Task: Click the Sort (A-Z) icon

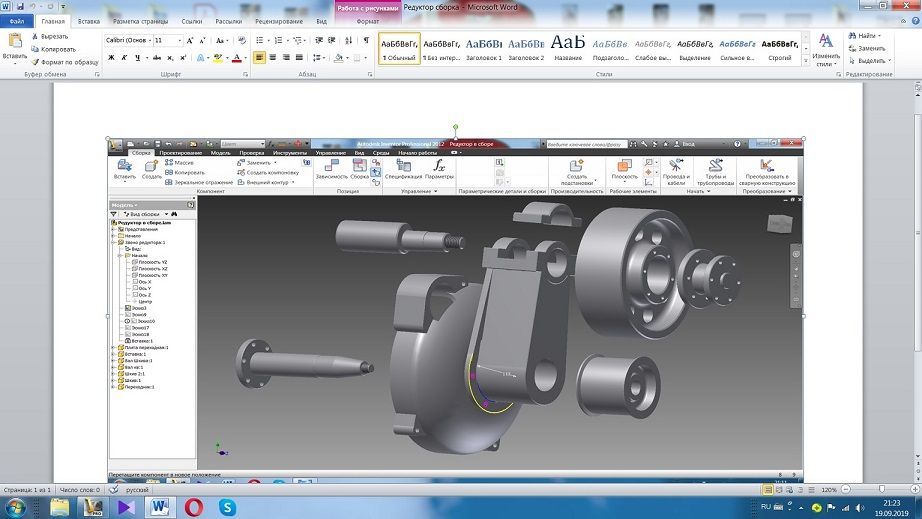Action: pyautogui.click(x=348, y=40)
